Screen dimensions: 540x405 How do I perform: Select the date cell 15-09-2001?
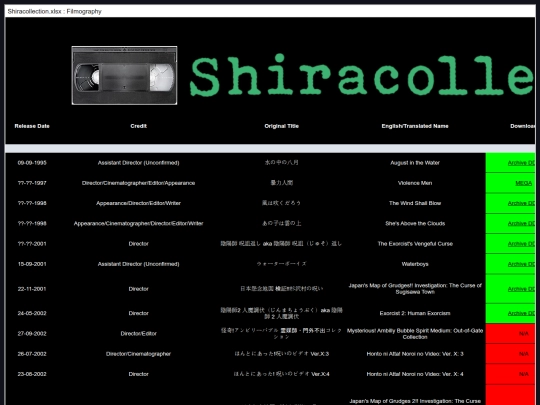32,264
